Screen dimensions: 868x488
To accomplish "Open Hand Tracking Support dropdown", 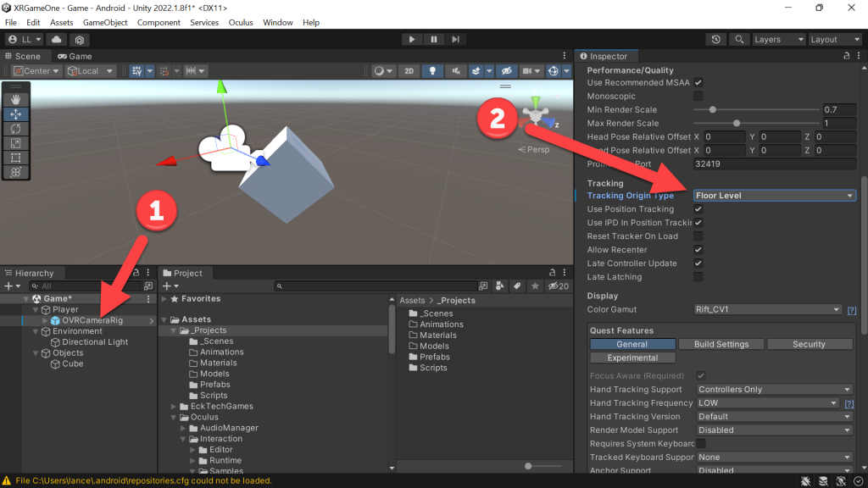I will (x=774, y=390).
